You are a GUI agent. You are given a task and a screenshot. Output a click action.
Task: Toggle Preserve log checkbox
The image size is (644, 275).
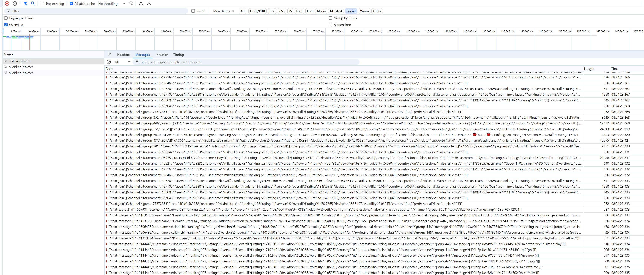(x=42, y=4)
